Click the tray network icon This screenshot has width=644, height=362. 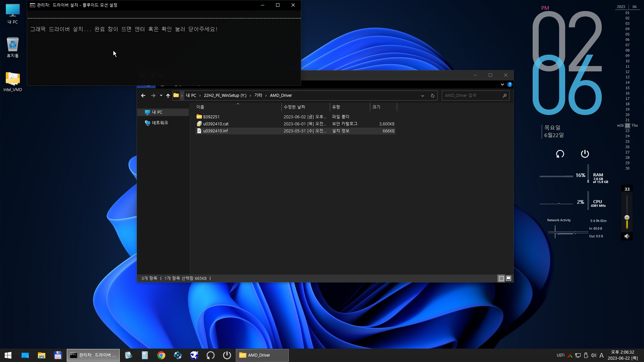click(578, 355)
